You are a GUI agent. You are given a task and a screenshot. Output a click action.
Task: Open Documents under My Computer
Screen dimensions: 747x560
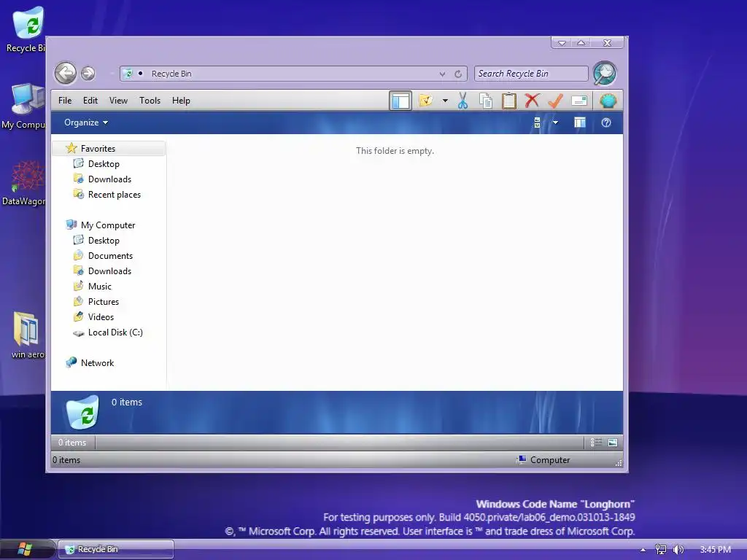tap(111, 256)
